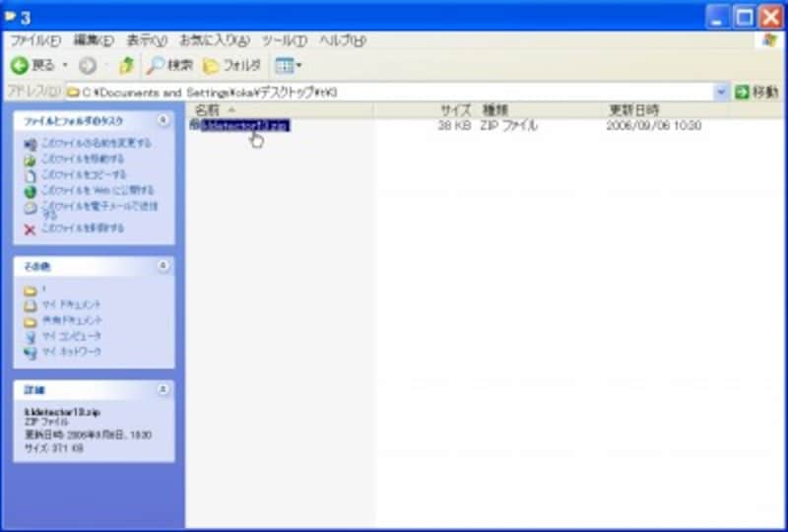
Task: Click the zip file icon in list
Action: tap(194, 126)
